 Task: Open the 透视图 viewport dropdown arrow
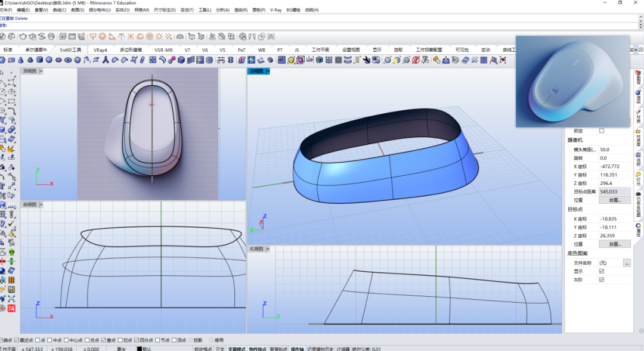pyautogui.click(x=268, y=71)
